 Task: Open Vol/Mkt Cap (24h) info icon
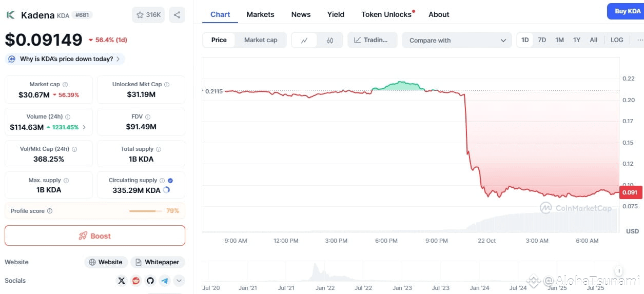[x=74, y=149]
